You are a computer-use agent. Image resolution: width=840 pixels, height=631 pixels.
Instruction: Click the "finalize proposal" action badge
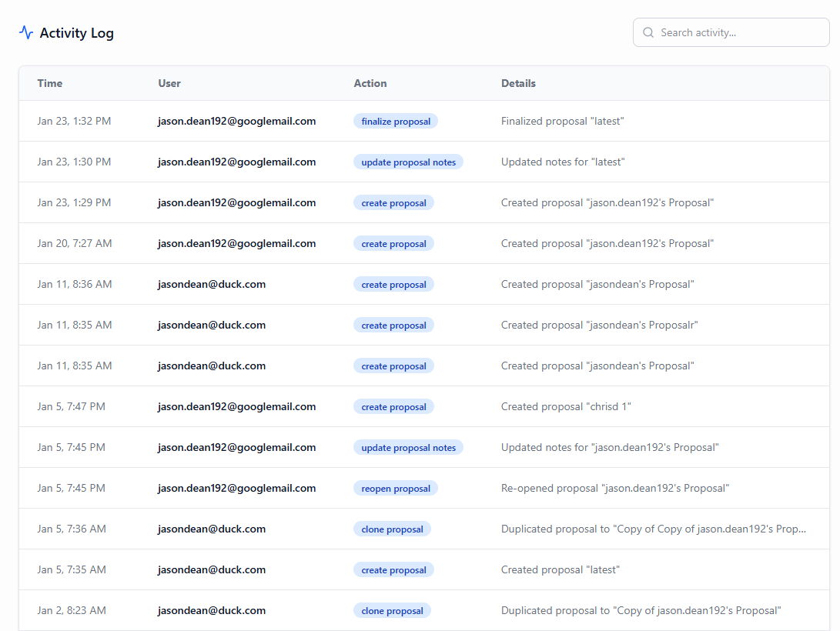click(x=396, y=122)
